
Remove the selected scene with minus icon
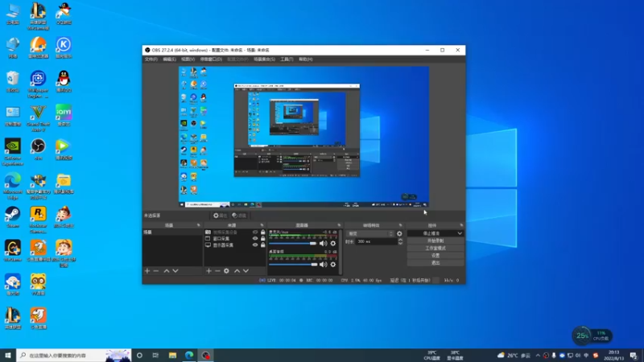click(x=155, y=271)
